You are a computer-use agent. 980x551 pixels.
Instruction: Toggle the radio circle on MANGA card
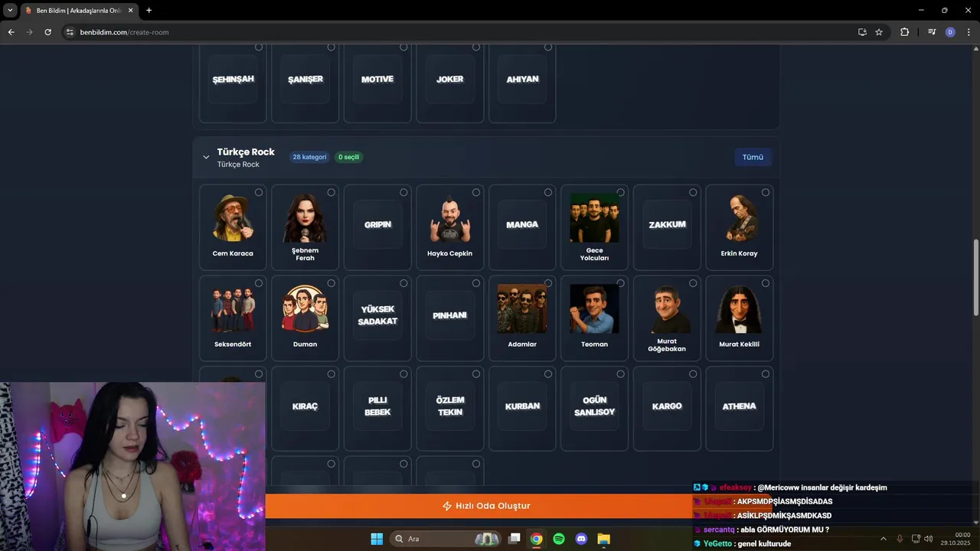click(548, 192)
